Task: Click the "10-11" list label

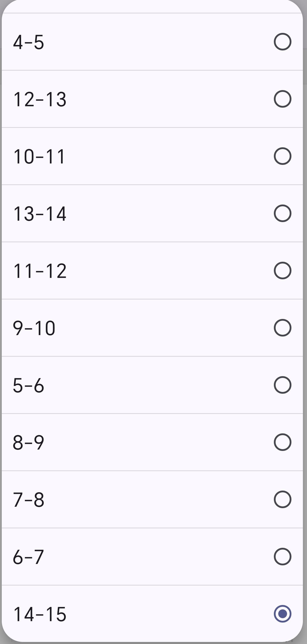Action: (39, 156)
